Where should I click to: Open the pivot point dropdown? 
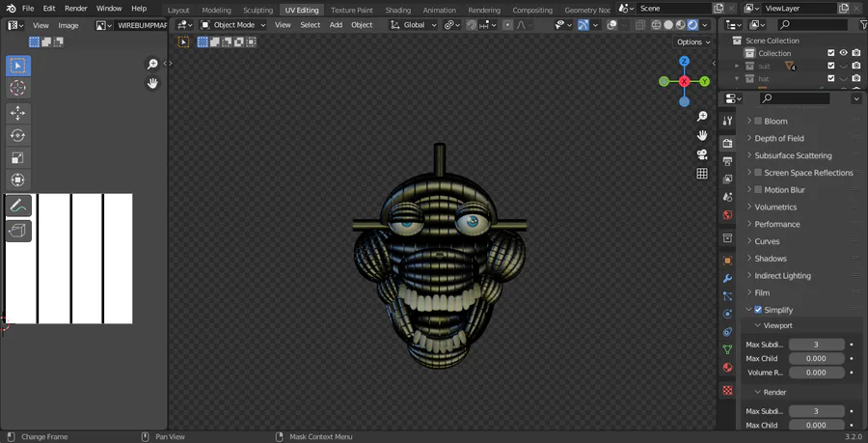[451, 25]
